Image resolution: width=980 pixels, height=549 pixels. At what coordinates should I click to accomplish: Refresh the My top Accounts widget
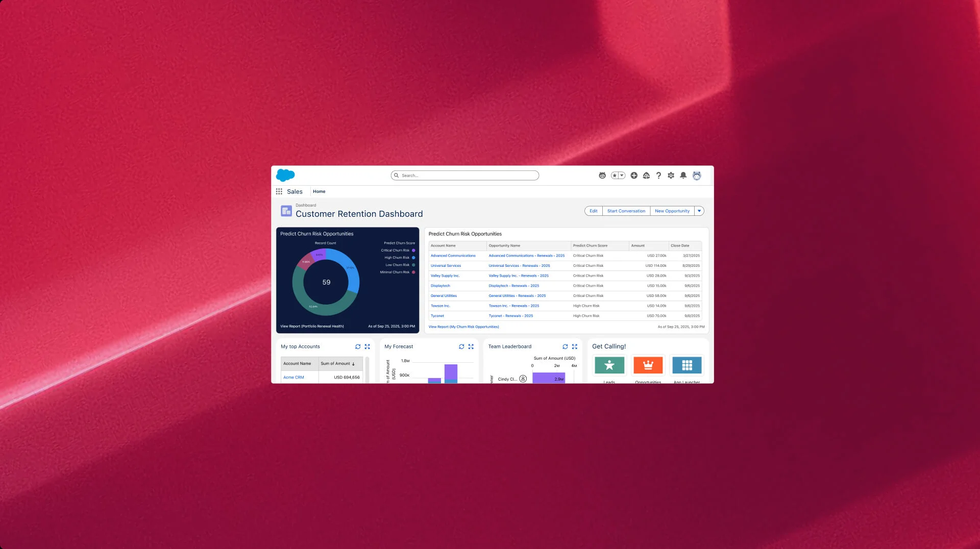click(358, 346)
